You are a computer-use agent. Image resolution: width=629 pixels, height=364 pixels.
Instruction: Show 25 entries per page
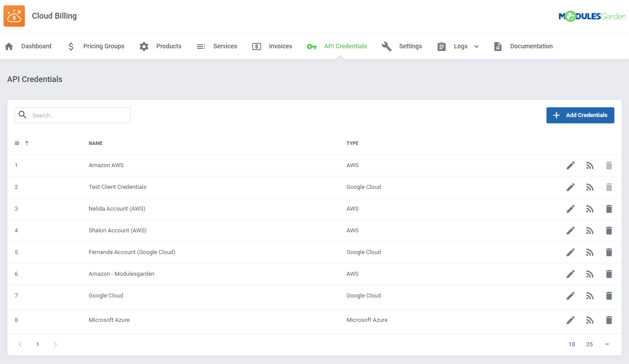(x=589, y=344)
